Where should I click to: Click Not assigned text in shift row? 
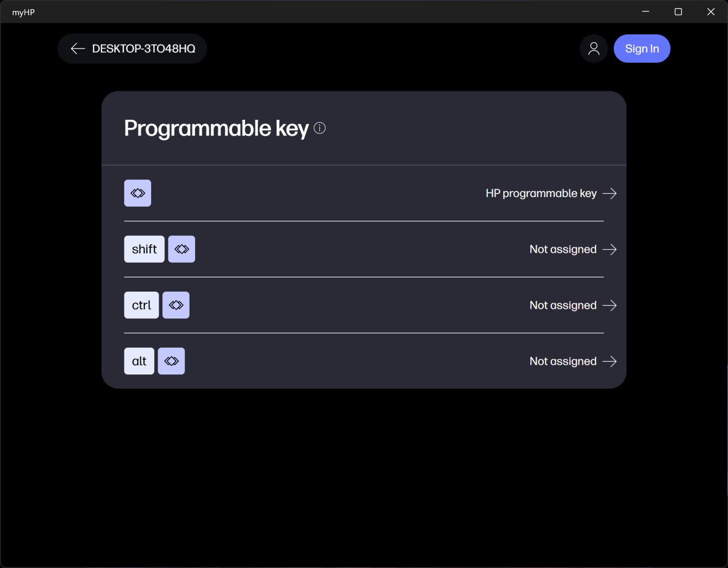(x=563, y=250)
